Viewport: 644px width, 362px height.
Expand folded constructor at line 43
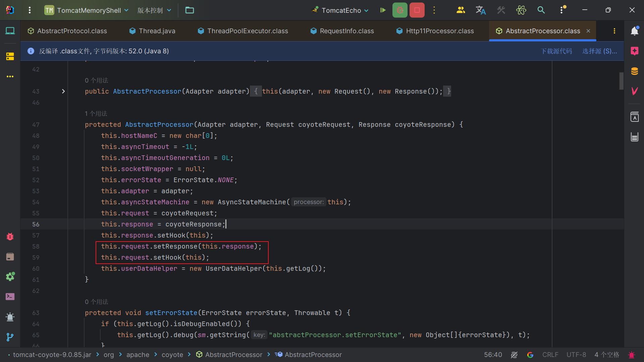pyautogui.click(x=63, y=91)
